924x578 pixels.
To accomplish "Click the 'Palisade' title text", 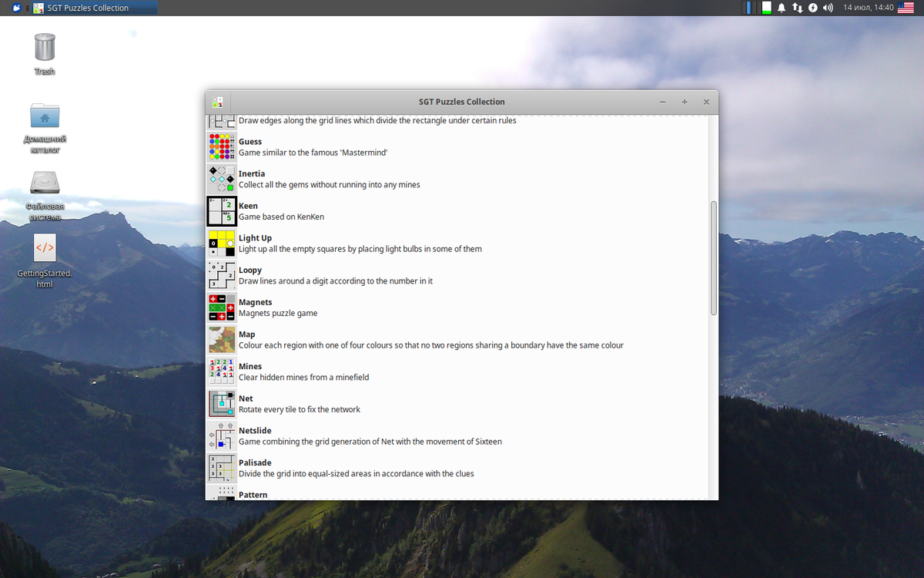I will 255,463.
